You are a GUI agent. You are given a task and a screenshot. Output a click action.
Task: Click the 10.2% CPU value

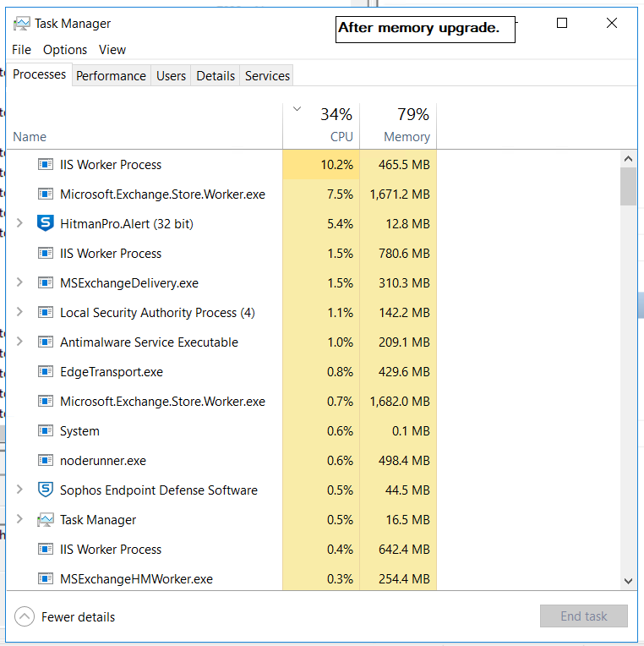click(337, 165)
